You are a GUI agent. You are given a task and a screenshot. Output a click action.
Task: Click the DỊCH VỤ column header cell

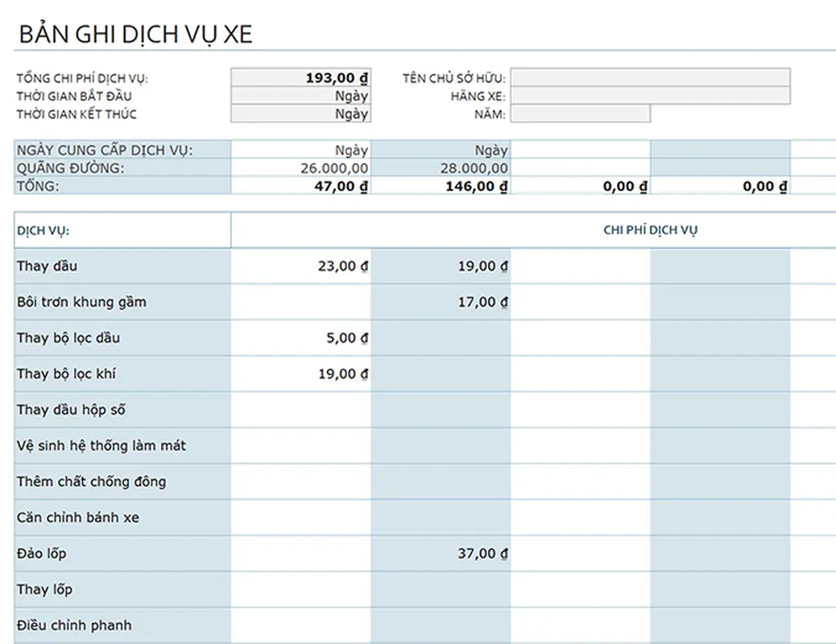point(122,231)
